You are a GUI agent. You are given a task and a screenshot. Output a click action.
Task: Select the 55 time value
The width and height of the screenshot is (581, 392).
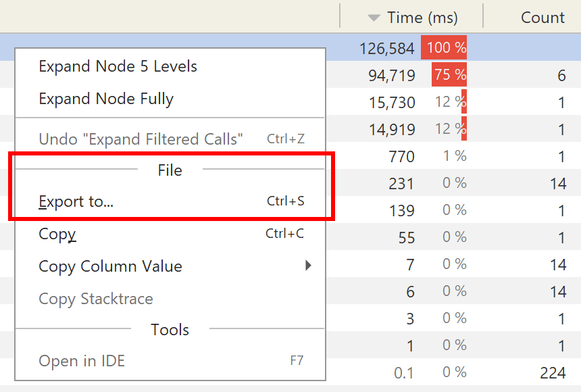click(407, 238)
